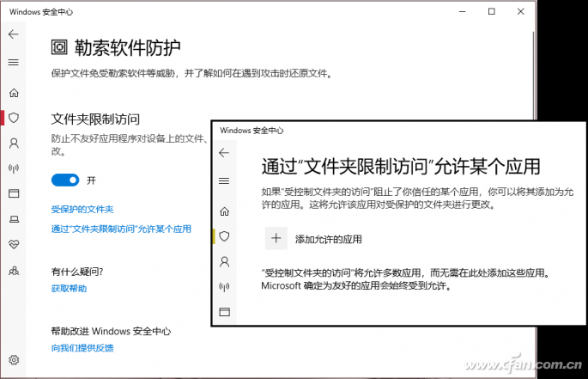Viewport: 588px width, 379px height.
Task: Open hamburger menu in overlay window
Action: 224,181
